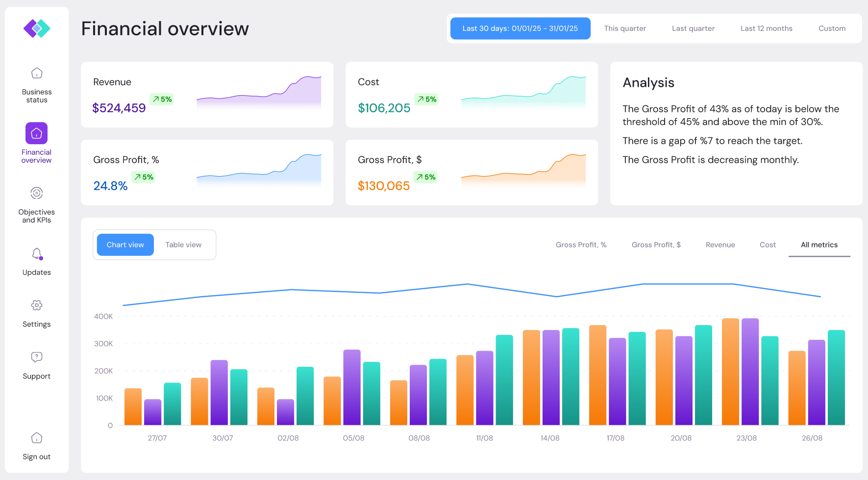Click the Revenue card 5% growth badge
Viewport: 868px width, 480px height.
pyautogui.click(x=162, y=99)
